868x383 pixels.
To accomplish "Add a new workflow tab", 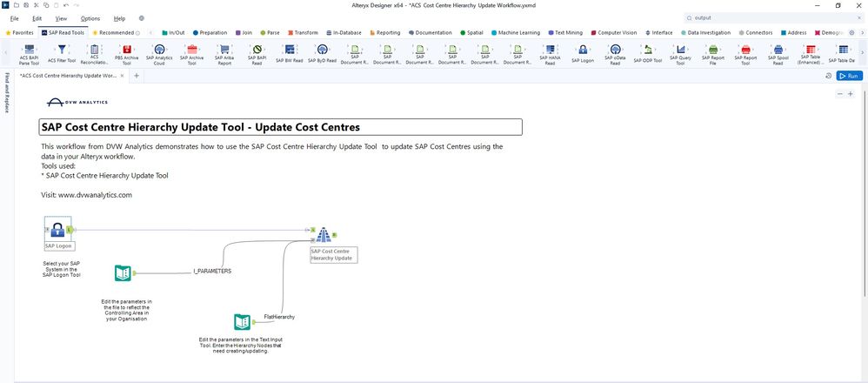I will pyautogui.click(x=137, y=76).
